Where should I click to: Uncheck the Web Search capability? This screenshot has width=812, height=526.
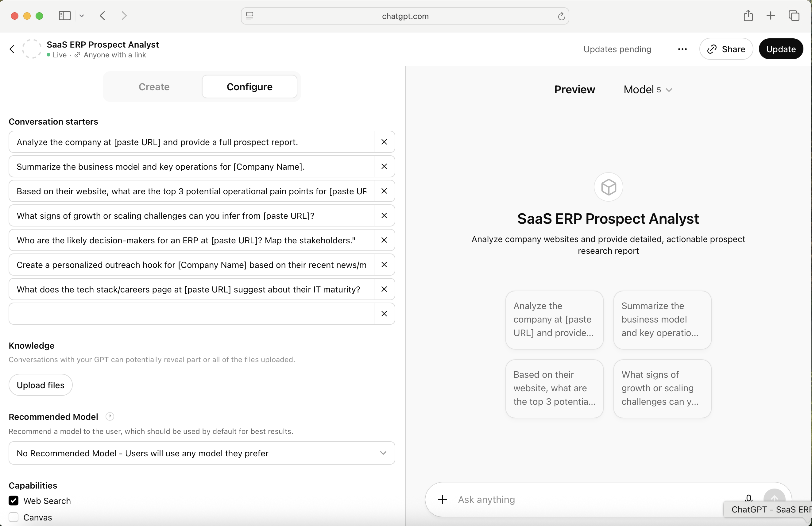pos(14,501)
